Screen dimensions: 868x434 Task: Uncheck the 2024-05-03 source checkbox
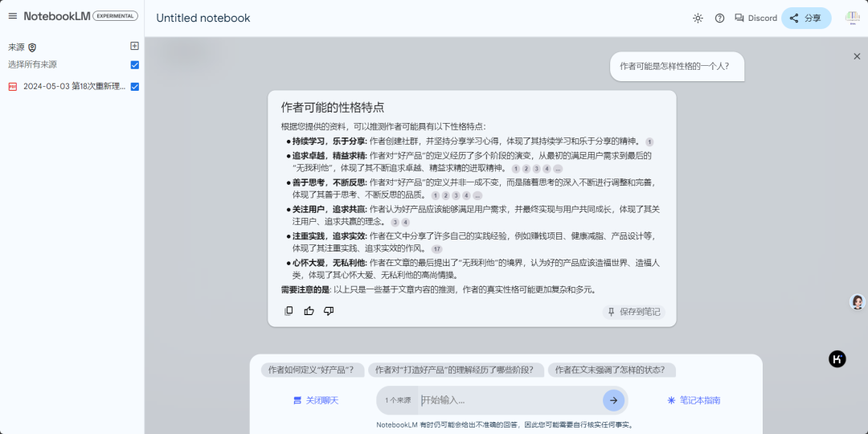click(x=135, y=87)
